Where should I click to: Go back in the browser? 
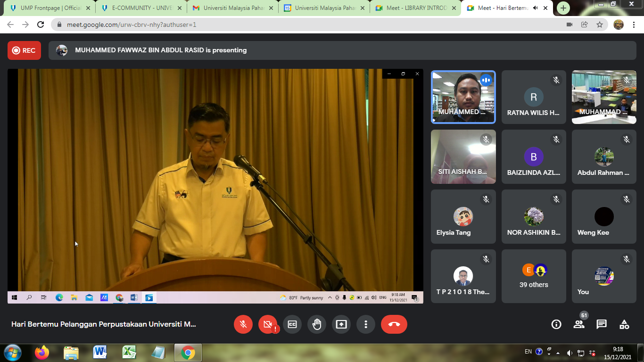(x=10, y=25)
